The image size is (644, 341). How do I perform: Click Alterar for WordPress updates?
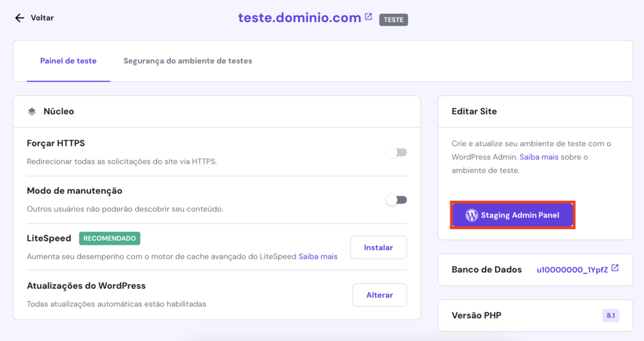(x=379, y=295)
